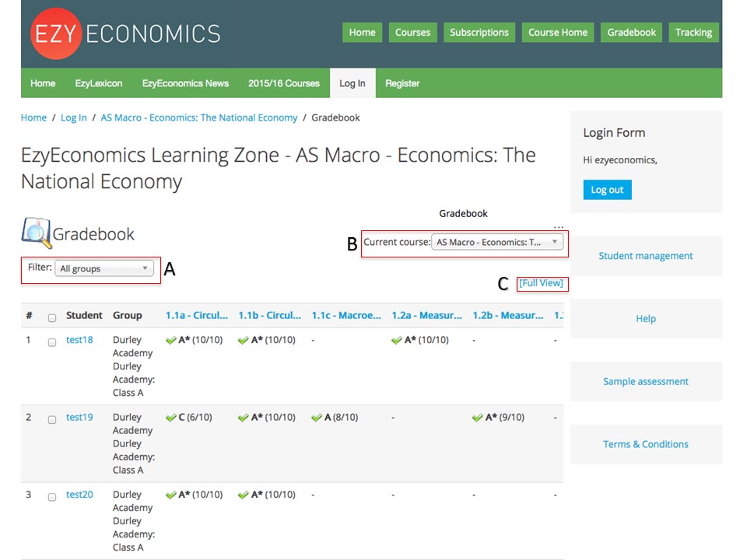
Task: Tick the checkbox for student test19
Action: pyautogui.click(x=52, y=419)
